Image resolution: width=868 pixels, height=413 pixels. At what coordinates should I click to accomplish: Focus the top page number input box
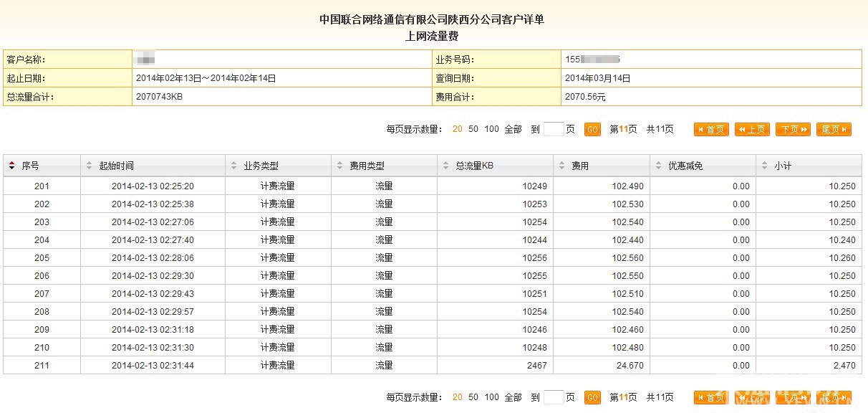click(x=554, y=130)
